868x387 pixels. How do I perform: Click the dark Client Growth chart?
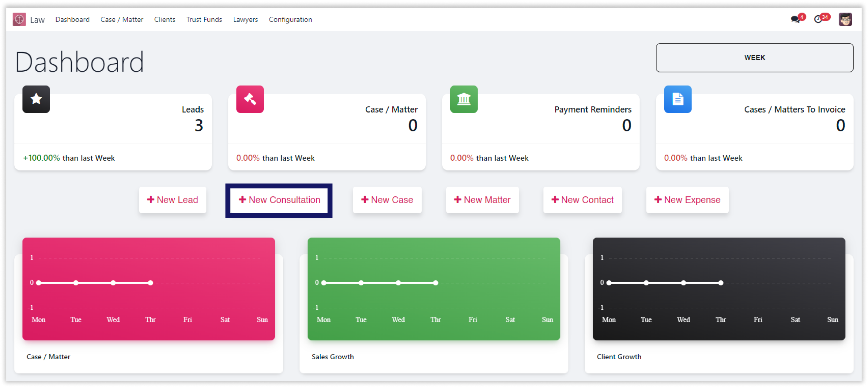[x=719, y=289]
